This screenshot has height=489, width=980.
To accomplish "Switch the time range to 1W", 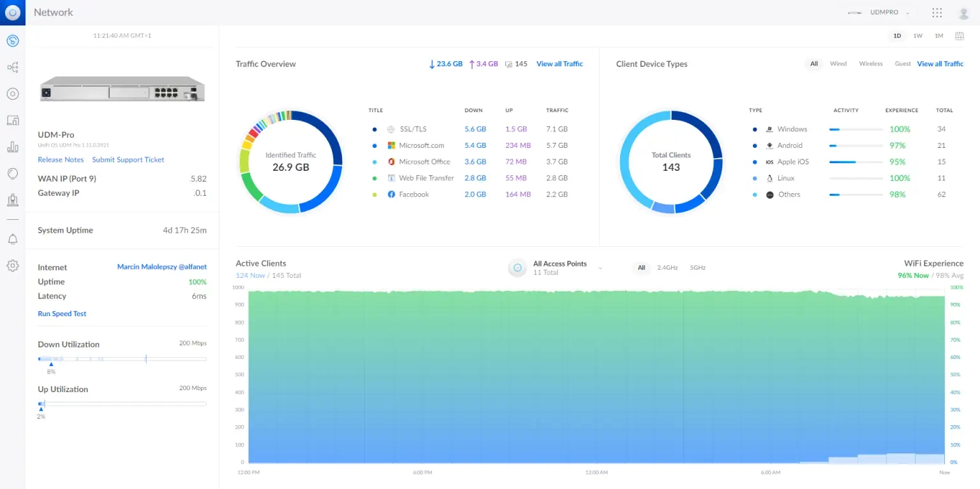I will (x=917, y=36).
